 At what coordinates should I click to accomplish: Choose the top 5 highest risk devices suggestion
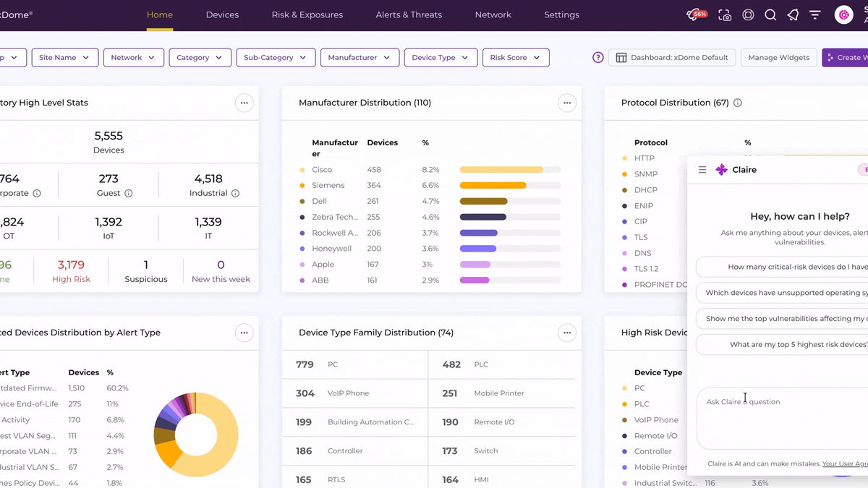782,345
